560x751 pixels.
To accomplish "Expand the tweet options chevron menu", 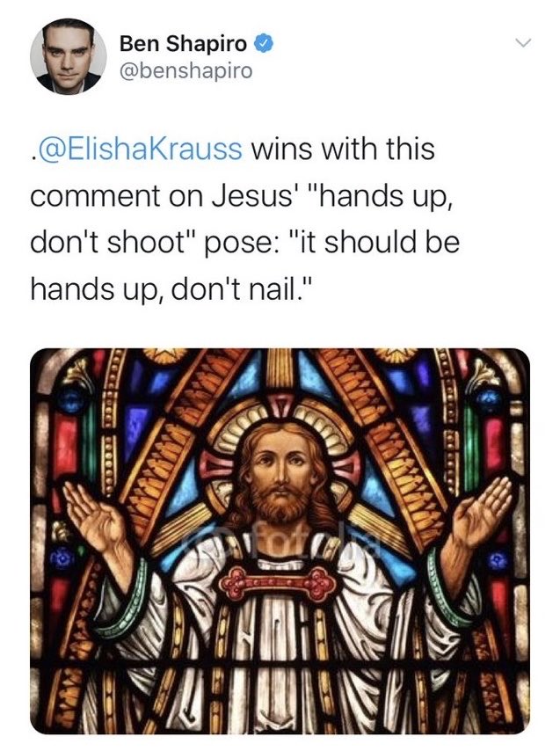I will pos(524,44).
